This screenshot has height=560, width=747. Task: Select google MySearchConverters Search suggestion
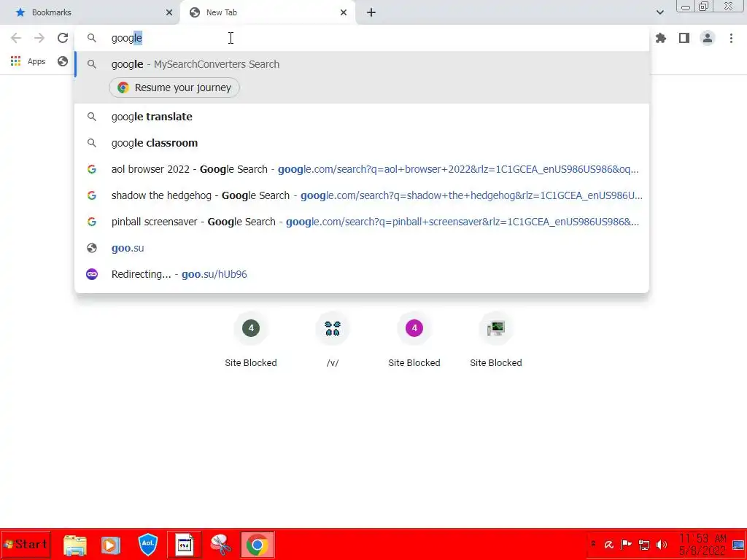tap(362, 64)
